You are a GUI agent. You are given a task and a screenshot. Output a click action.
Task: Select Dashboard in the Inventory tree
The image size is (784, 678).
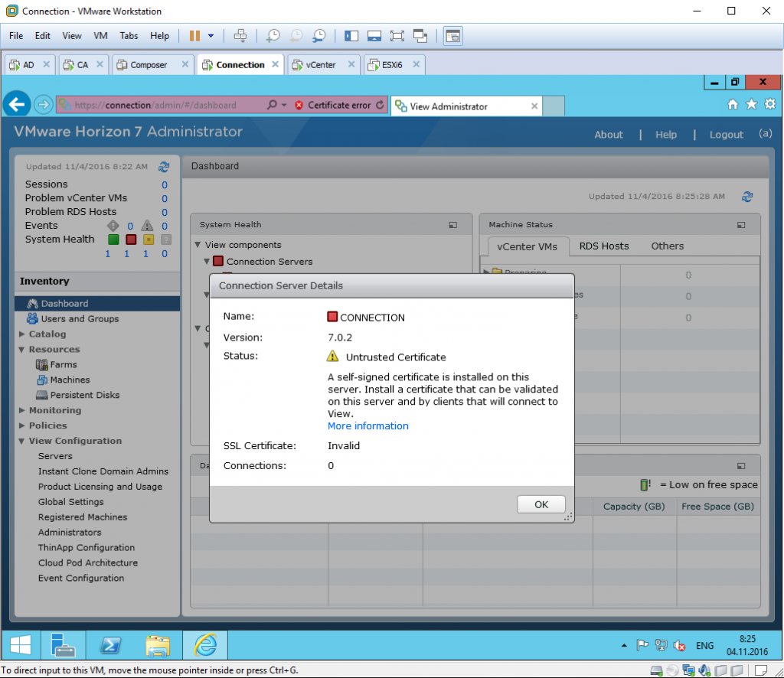coord(97,303)
